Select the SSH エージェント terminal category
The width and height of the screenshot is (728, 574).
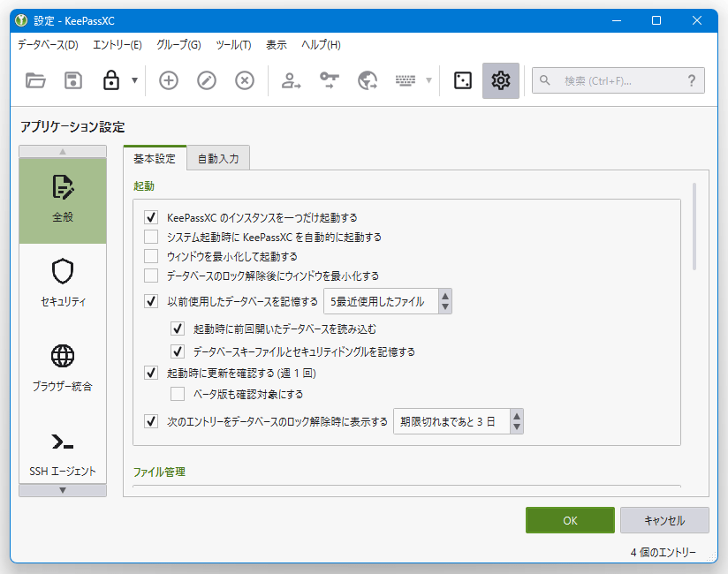[63, 454]
